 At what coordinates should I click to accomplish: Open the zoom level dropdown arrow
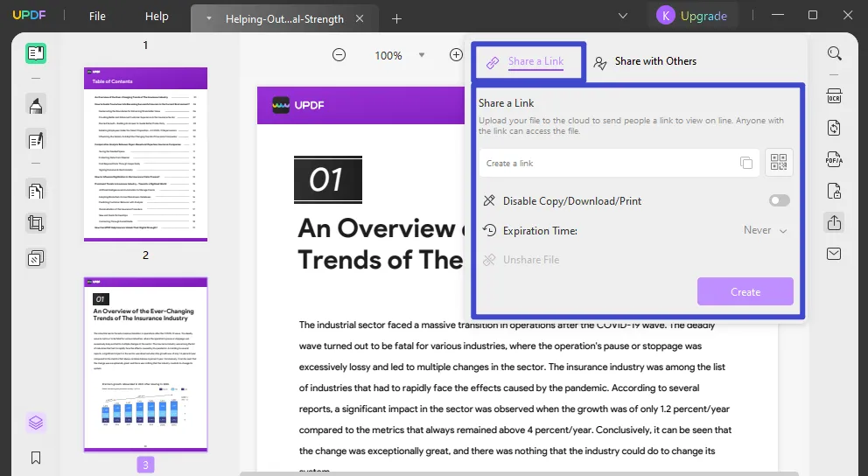click(421, 55)
